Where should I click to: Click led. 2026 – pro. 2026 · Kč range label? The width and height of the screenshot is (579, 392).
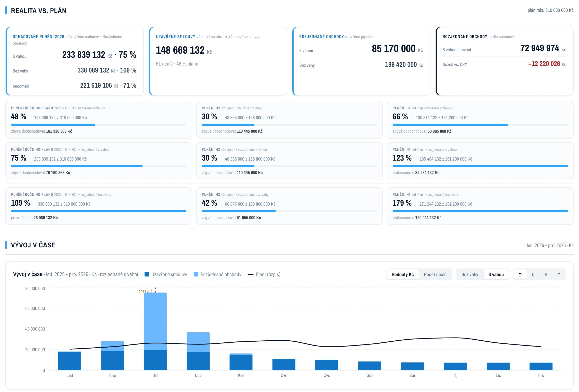pos(550,246)
